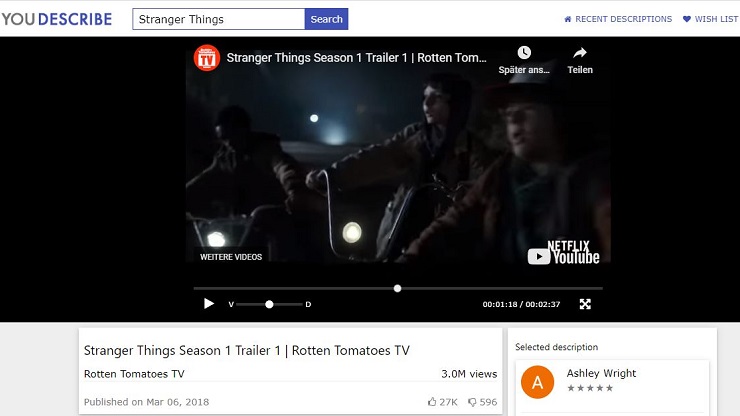Click the YouDescribe logo
This screenshot has height=416, width=740.
click(x=57, y=19)
